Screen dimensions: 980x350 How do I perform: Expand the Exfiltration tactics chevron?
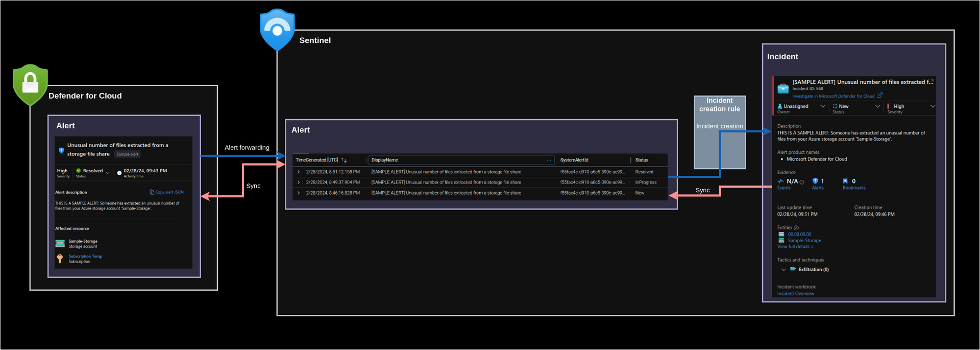tap(783, 270)
